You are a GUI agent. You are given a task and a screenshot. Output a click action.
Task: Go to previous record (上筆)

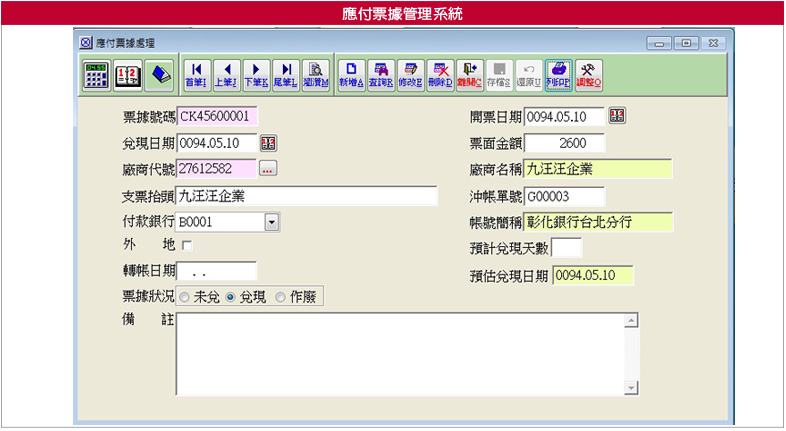pos(226,74)
